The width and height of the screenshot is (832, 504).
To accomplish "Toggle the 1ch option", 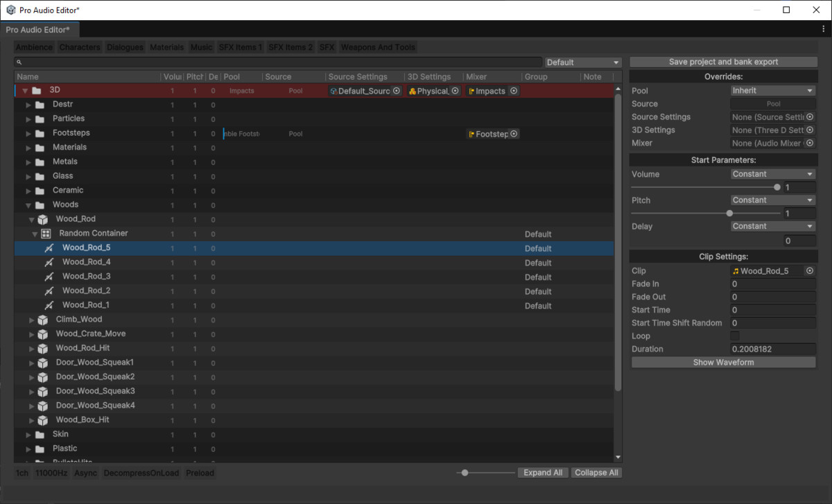I will 23,473.
